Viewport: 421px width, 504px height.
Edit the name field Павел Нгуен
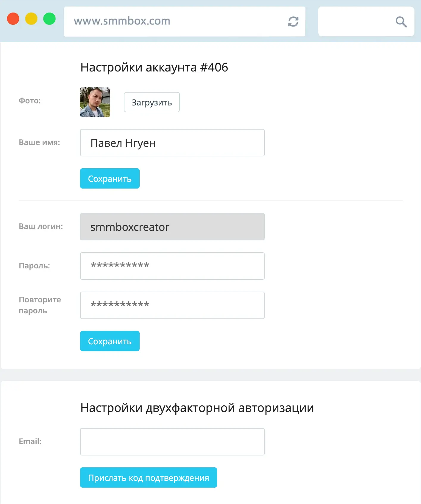tap(172, 143)
